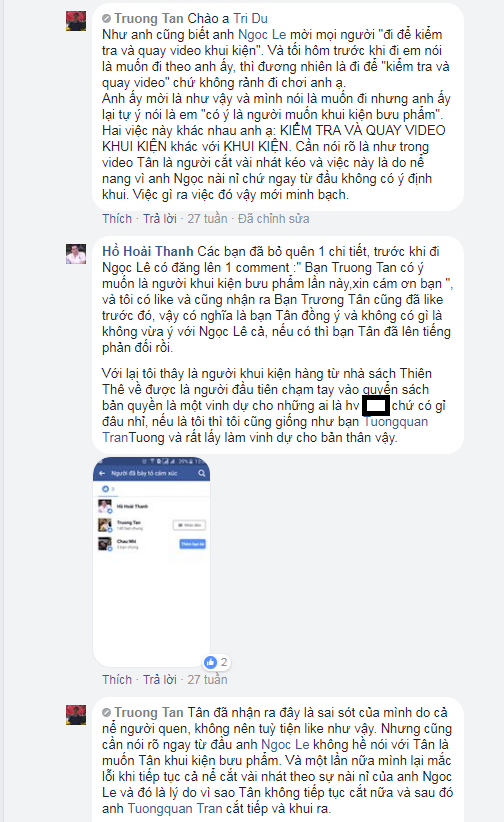
Task: Open Hồ Hoài Thanh's avatar picture
Action: pos(76,254)
